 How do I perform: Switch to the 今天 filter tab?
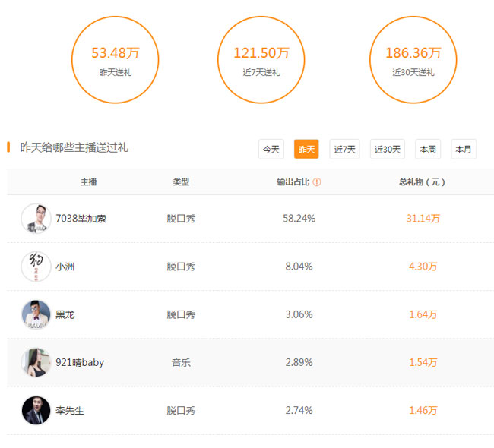[x=271, y=150]
